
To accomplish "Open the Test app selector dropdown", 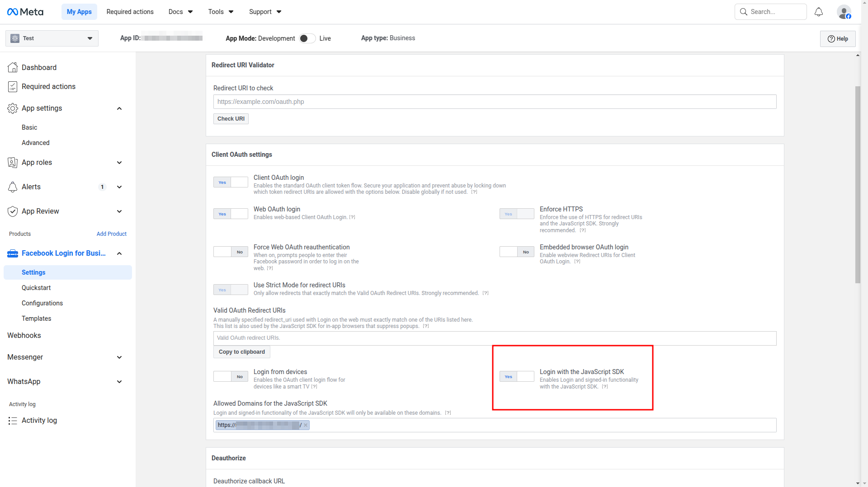I will [52, 38].
